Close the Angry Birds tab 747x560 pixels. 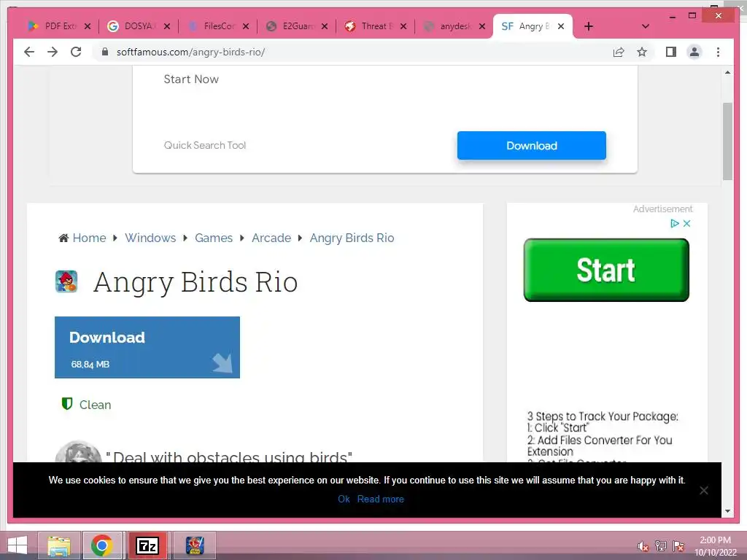pyautogui.click(x=561, y=26)
